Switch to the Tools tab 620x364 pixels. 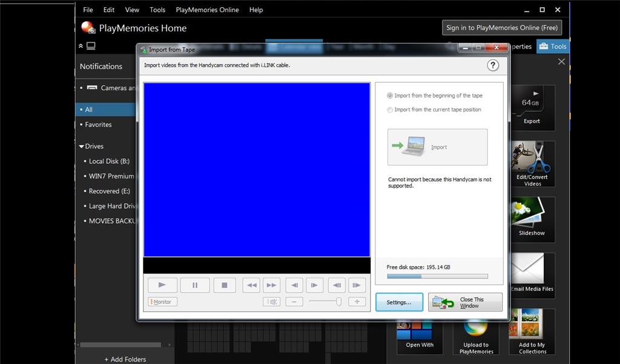click(553, 46)
